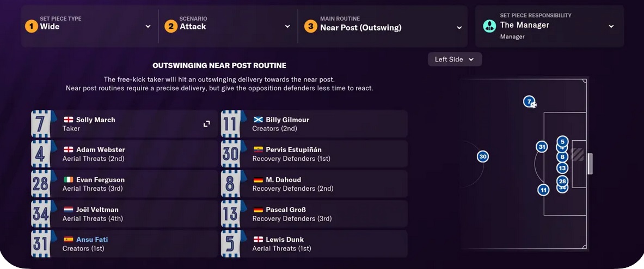
Task: Expand the Set Piece Responsibility dropdown
Action: pyautogui.click(x=611, y=26)
